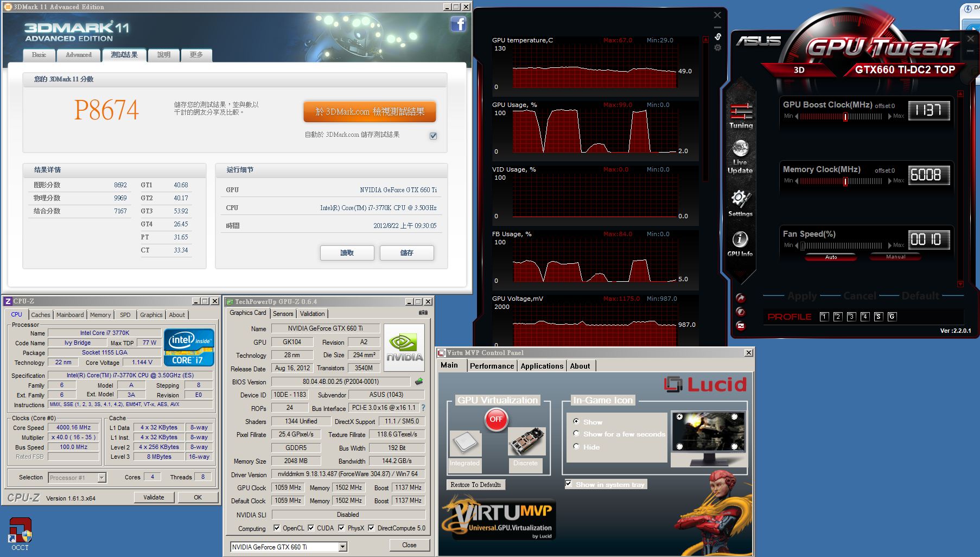
Task: Load GPU Tweak profile 1
Action: coord(824,317)
